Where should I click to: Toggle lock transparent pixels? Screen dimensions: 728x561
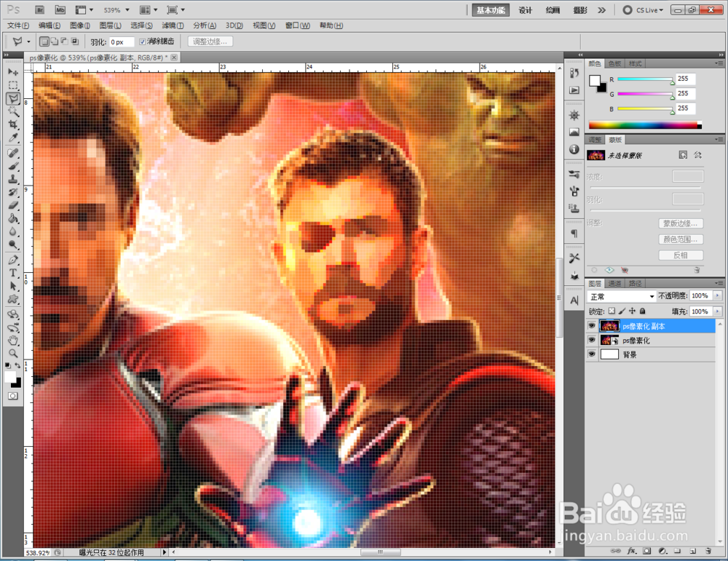[x=612, y=311]
